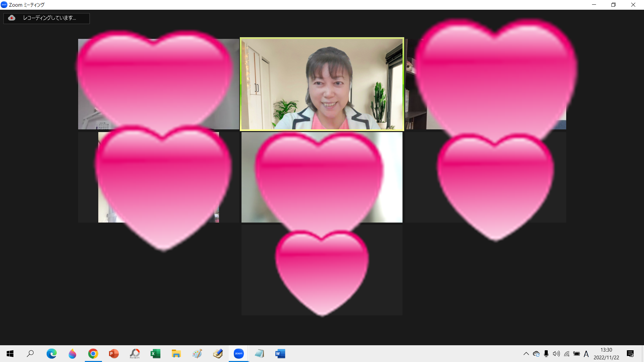Expand hidden system tray icons

[x=526, y=354]
